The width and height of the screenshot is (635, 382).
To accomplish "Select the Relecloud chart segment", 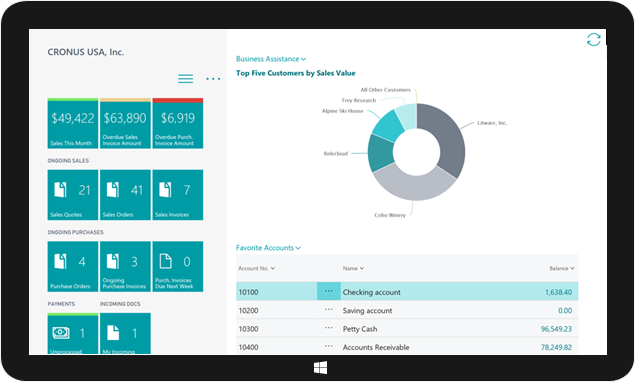I will tap(380, 153).
